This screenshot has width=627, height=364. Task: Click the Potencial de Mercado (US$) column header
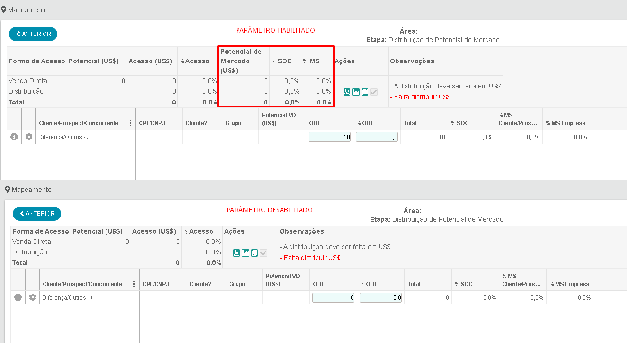pyautogui.click(x=241, y=61)
